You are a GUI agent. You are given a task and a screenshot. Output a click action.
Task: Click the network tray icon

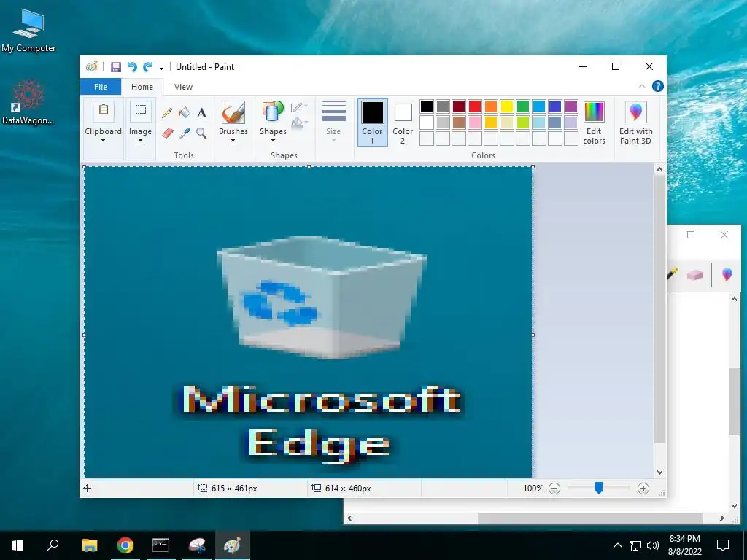(x=635, y=545)
